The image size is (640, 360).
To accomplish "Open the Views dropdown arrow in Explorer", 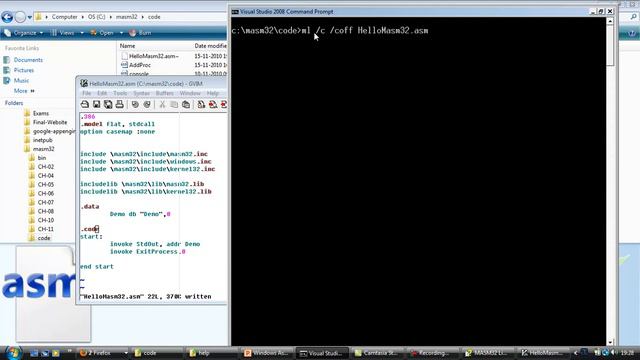I will pyautogui.click(x=82, y=33).
